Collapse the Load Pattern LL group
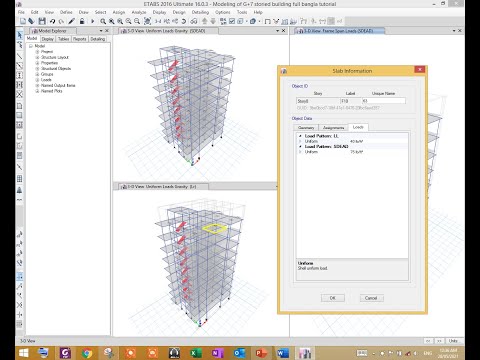This screenshot has height=360, width=480. [x=300, y=136]
